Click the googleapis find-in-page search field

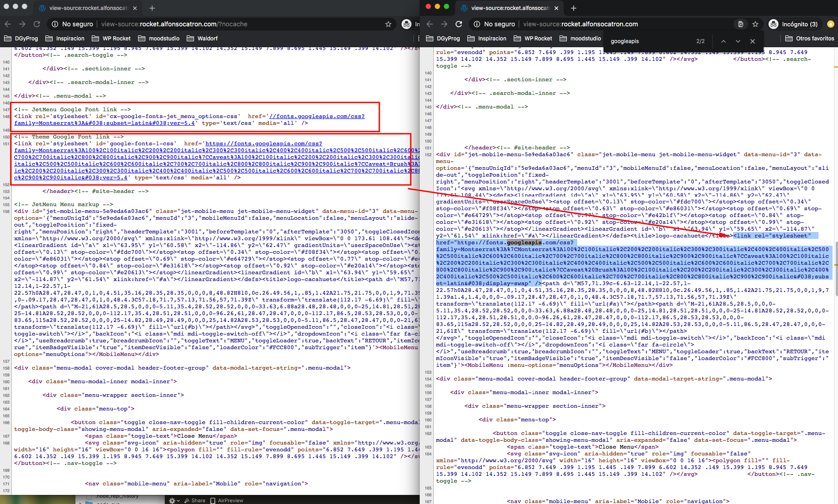click(650, 41)
